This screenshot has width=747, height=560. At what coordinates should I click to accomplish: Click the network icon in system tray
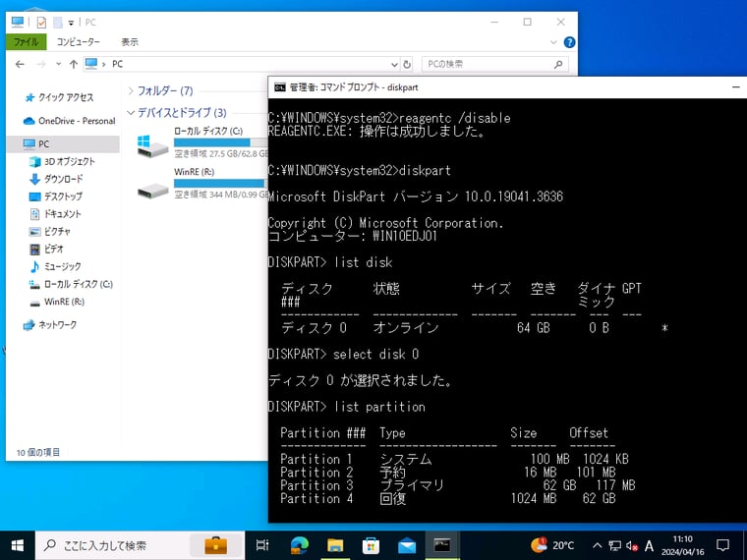[614, 545]
